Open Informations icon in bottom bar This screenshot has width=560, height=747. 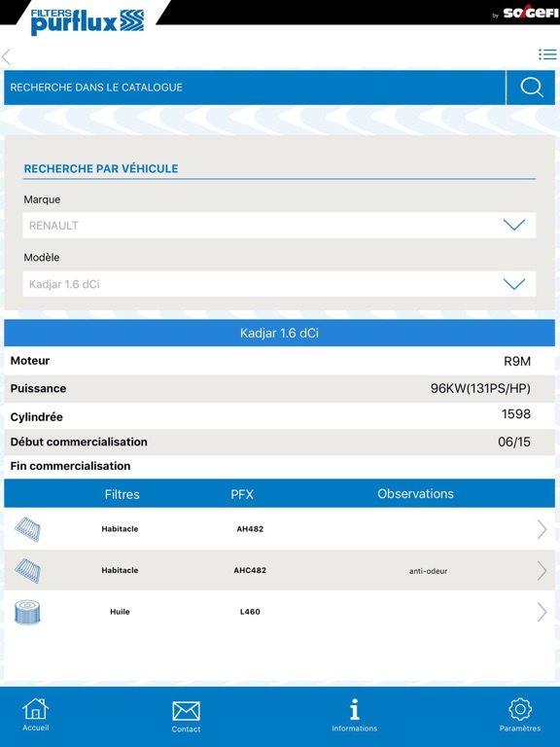[x=354, y=715]
